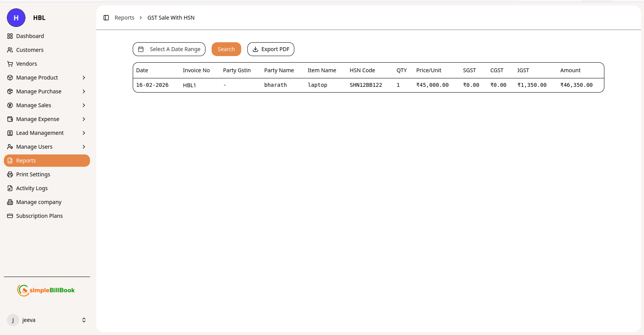Click the Customers people icon
The height and width of the screenshot is (335, 644).
(10, 50)
